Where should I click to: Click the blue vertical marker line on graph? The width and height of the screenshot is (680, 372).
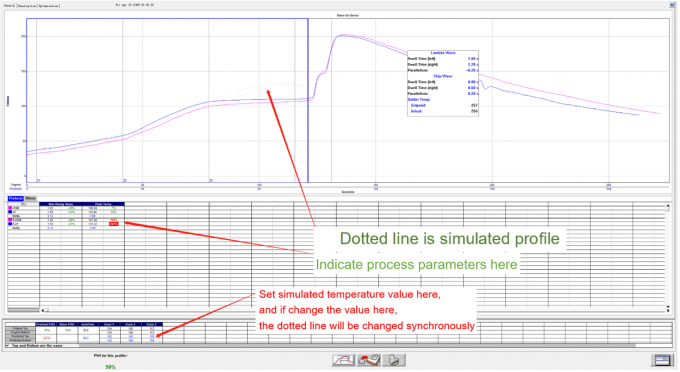(x=308, y=101)
